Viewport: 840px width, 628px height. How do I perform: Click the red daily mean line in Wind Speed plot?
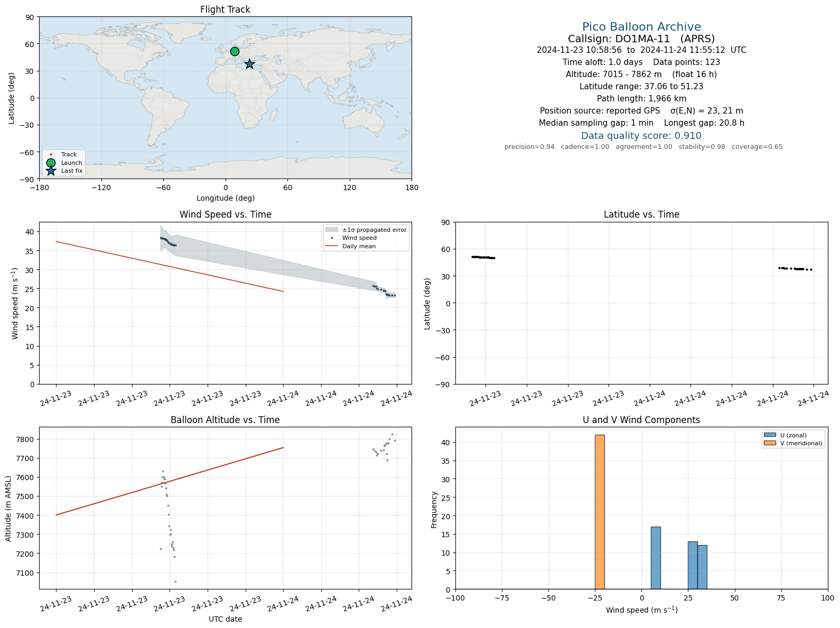coord(170,267)
